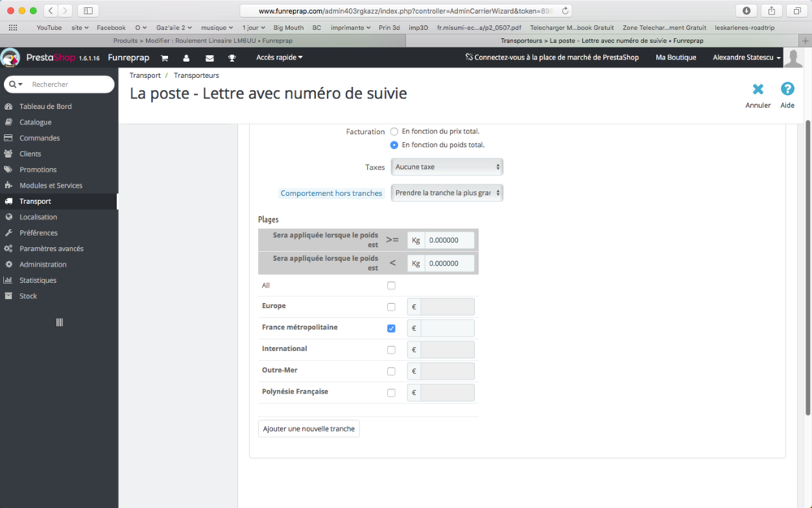Check the Outre-Mer zone checkbox
This screenshot has height=508, width=812.
click(x=391, y=371)
